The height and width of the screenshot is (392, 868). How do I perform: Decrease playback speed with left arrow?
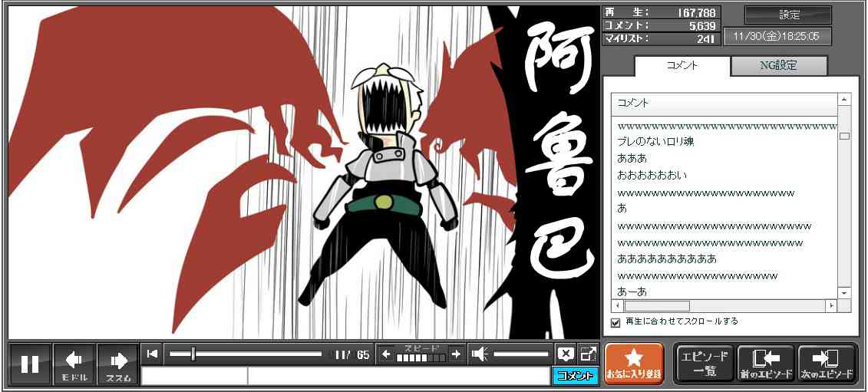387,354
